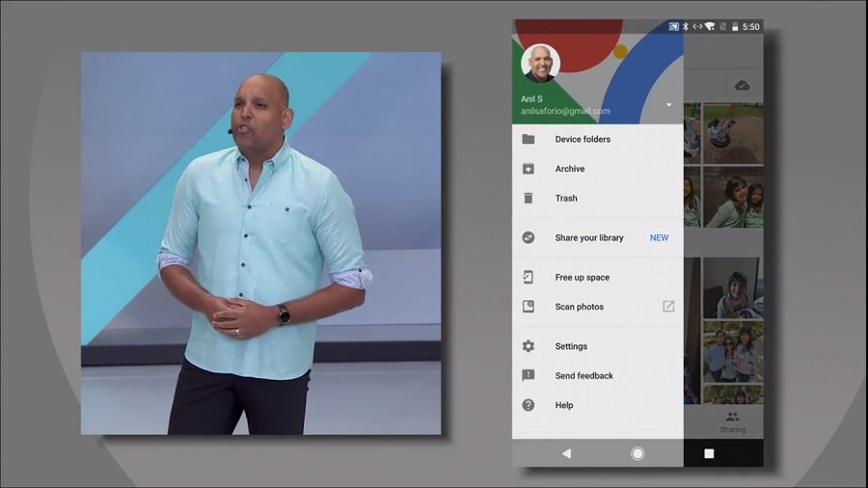Open the three people group photo

tap(734, 351)
